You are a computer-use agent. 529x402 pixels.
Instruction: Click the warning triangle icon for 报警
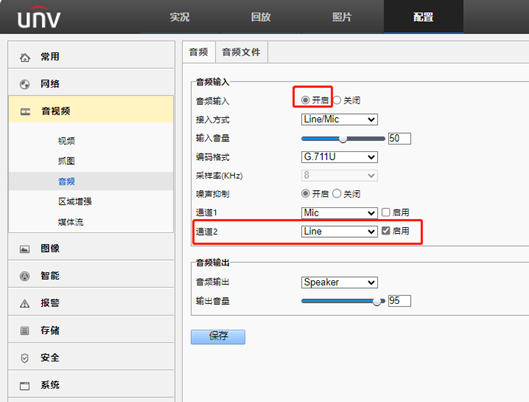[25, 304]
